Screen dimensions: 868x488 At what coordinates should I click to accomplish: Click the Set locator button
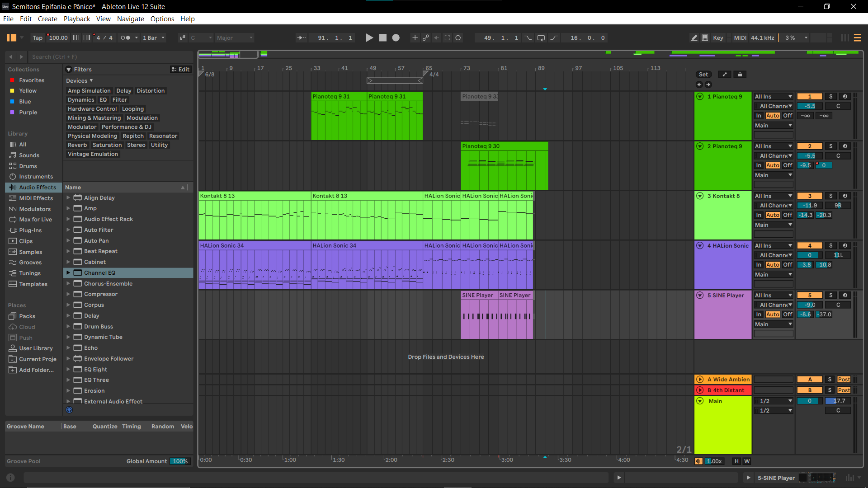(x=703, y=75)
